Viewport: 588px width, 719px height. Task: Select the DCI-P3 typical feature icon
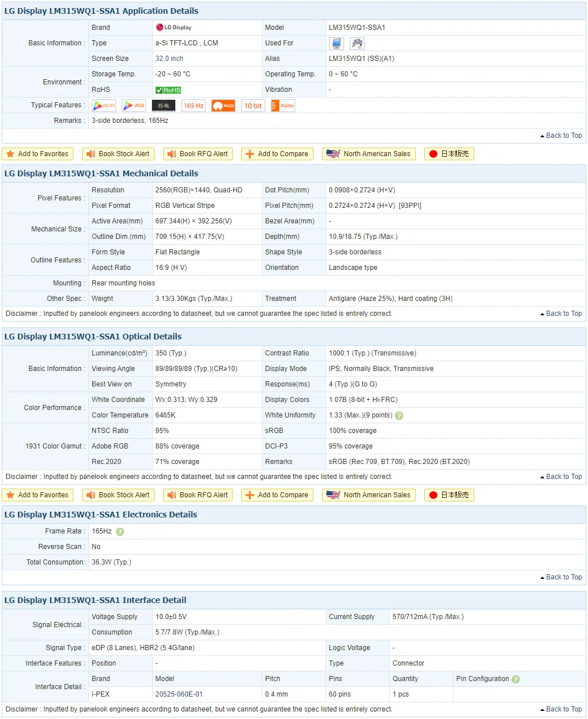click(104, 106)
